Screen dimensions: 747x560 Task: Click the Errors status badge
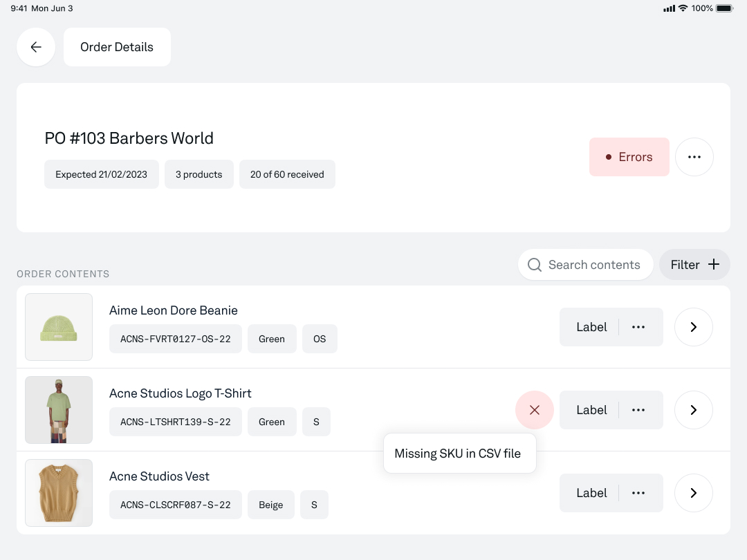click(x=629, y=157)
